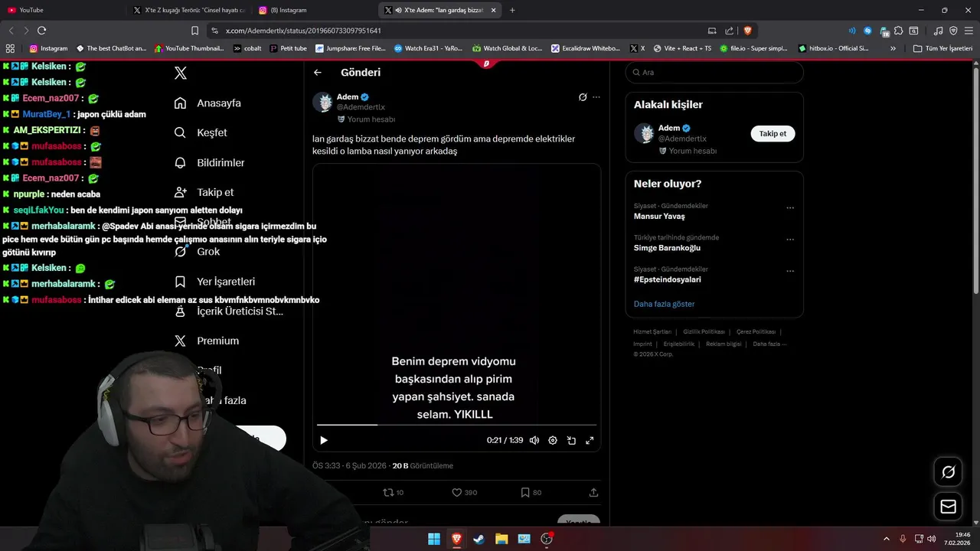This screenshot has height=551, width=980.
Task: Enter fullscreen on the video
Action: tap(590, 440)
